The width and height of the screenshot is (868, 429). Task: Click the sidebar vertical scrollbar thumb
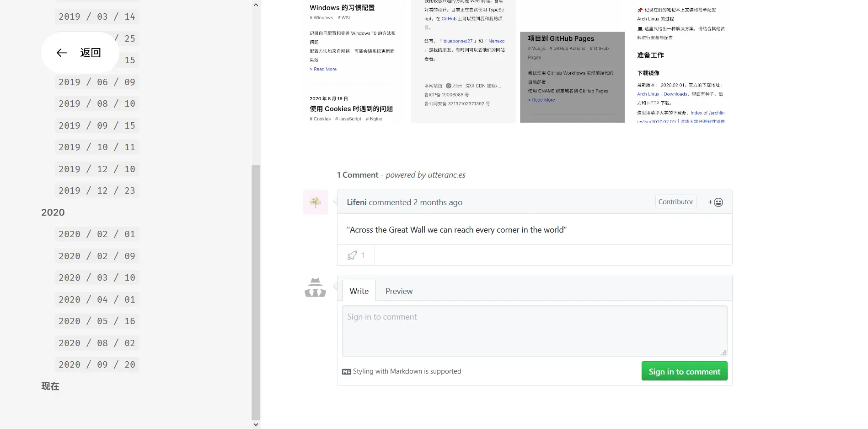point(256,292)
